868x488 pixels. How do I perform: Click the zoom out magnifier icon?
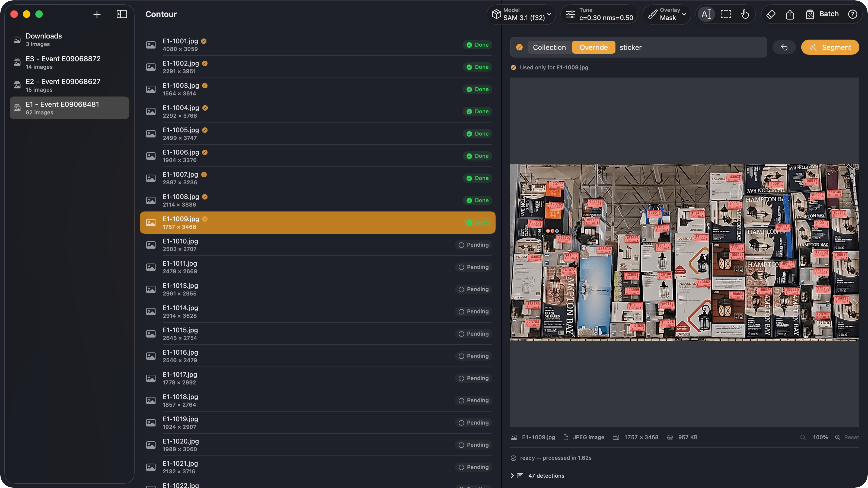pyautogui.click(x=803, y=437)
